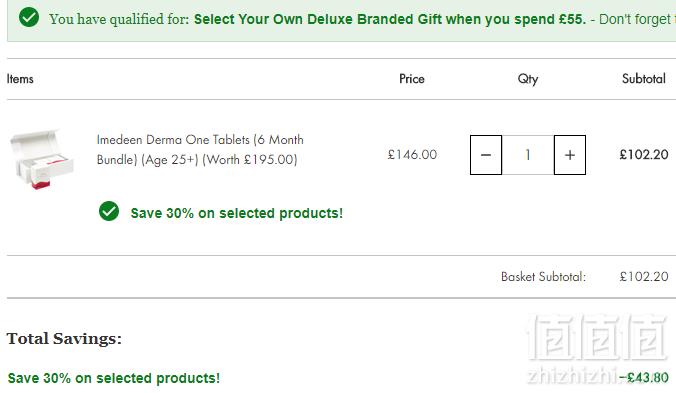
Task: Click the Basket Subtotal label
Action: coord(543,277)
